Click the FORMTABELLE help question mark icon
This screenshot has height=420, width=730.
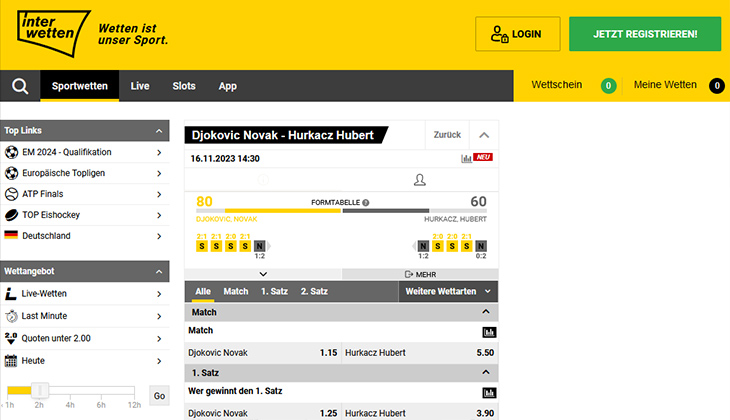click(x=365, y=203)
